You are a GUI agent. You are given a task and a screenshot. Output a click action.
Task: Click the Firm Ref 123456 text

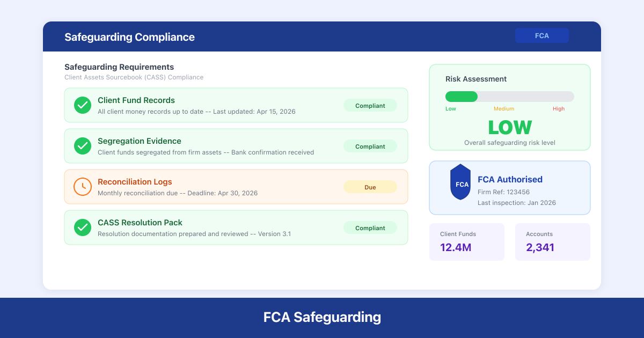tap(503, 192)
